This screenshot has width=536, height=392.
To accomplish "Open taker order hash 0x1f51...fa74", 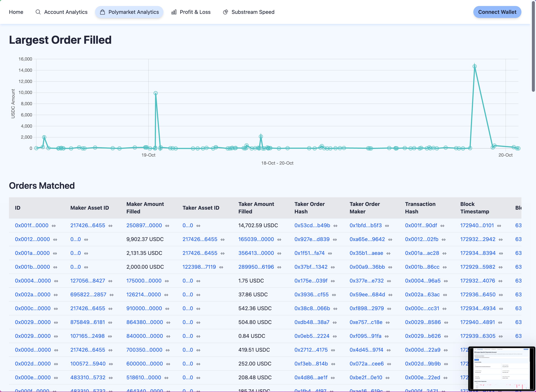I will 310,253.
